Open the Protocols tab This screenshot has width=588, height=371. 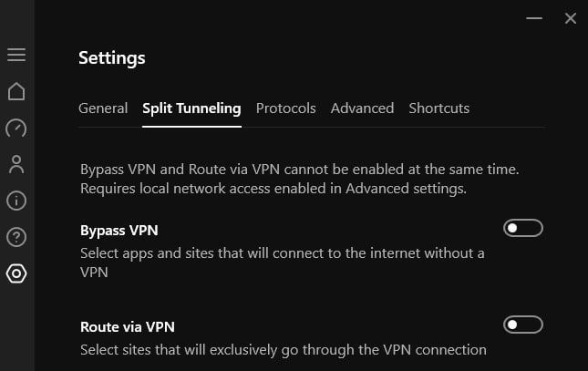[x=285, y=108]
